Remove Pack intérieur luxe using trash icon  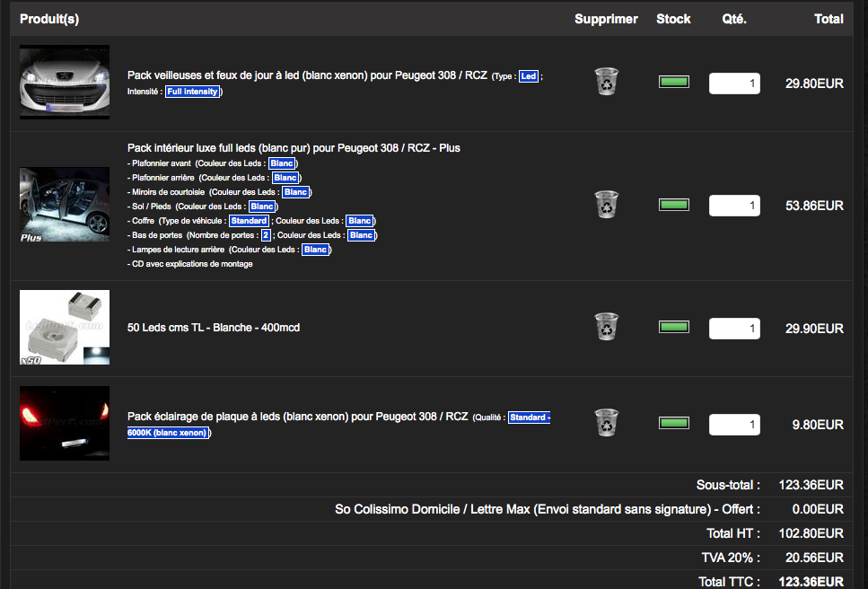click(x=606, y=205)
